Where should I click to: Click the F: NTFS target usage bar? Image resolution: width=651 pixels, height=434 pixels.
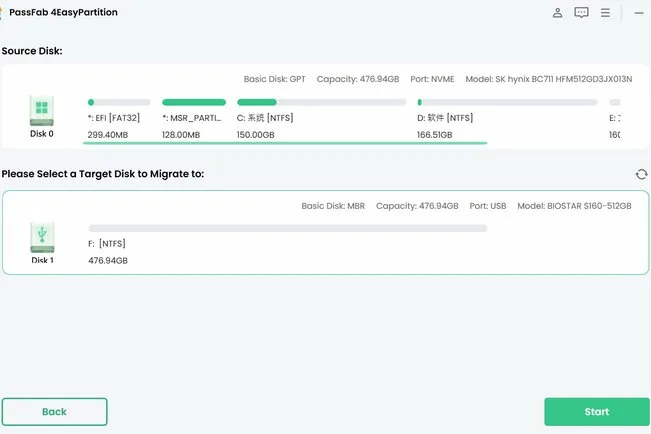coord(288,228)
